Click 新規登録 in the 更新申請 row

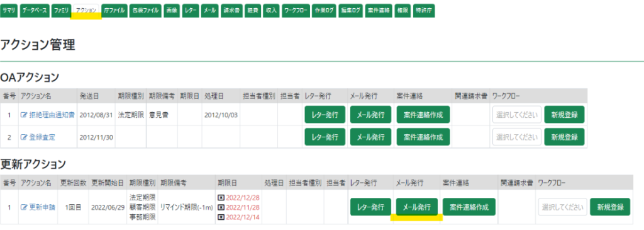(x=610, y=207)
